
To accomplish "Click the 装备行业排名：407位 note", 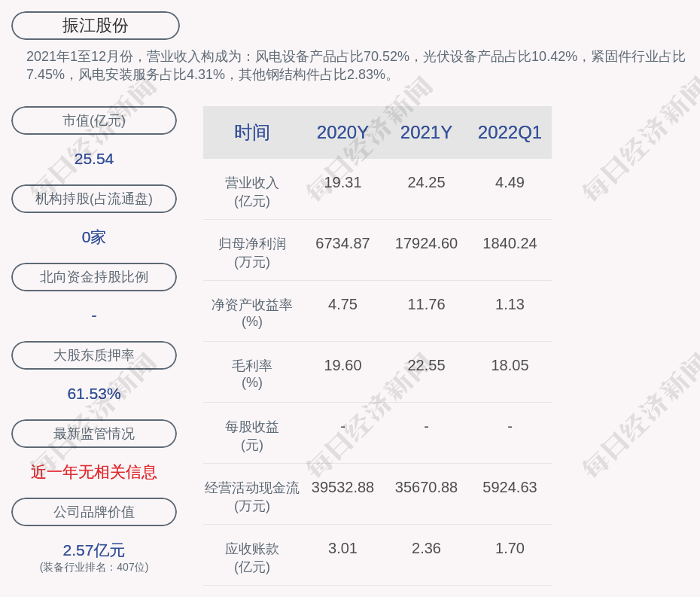I will (x=94, y=567).
